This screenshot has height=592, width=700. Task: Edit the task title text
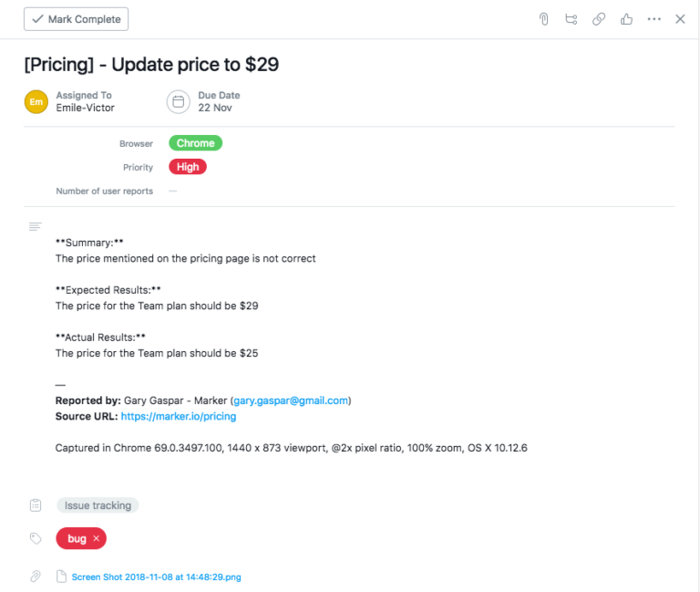click(151, 65)
